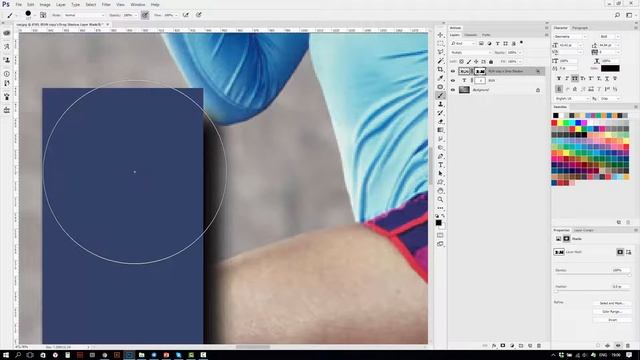
Task: Select the Drop Shadow layer mask thumbnail
Action: pos(480,71)
